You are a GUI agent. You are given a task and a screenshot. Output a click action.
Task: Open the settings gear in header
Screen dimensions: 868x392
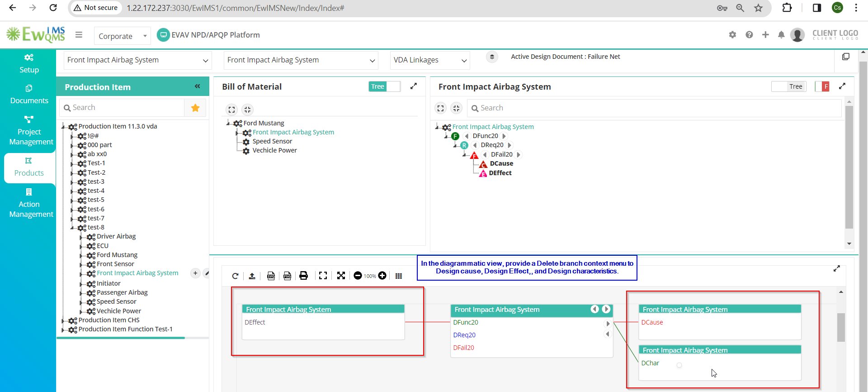coord(732,35)
